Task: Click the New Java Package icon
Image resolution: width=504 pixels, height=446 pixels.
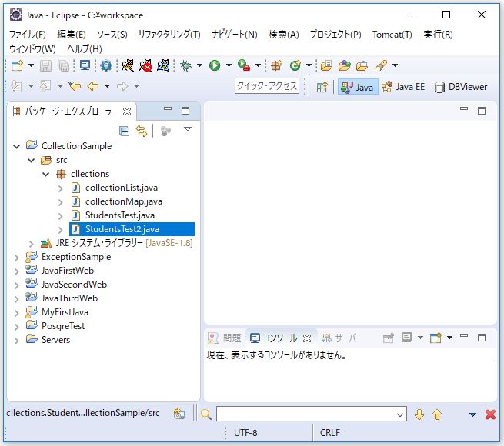Action: point(276,65)
